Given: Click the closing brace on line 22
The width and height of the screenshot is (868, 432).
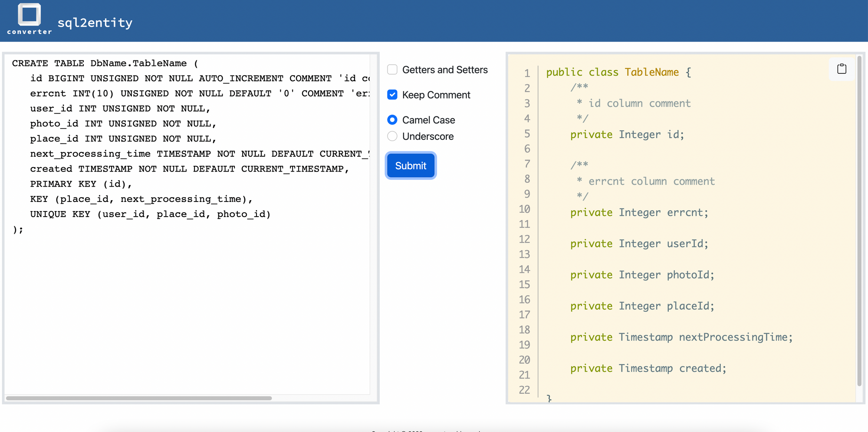Looking at the screenshot, I should pyautogui.click(x=548, y=397).
